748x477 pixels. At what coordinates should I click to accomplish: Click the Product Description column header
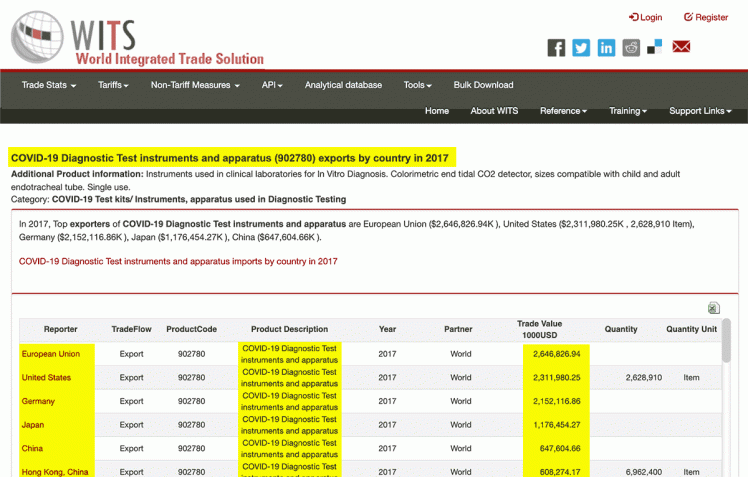pyautogui.click(x=290, y=329)
